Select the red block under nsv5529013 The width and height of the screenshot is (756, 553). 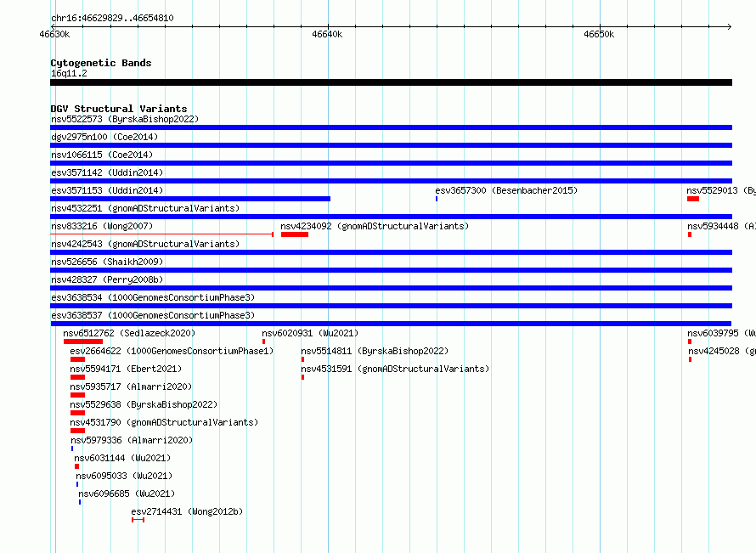(x=693, y=199)
